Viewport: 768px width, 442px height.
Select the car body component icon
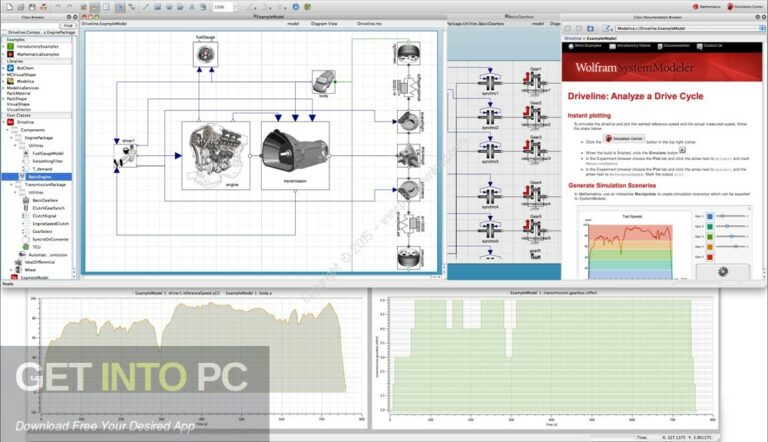[x=324, y=81]
